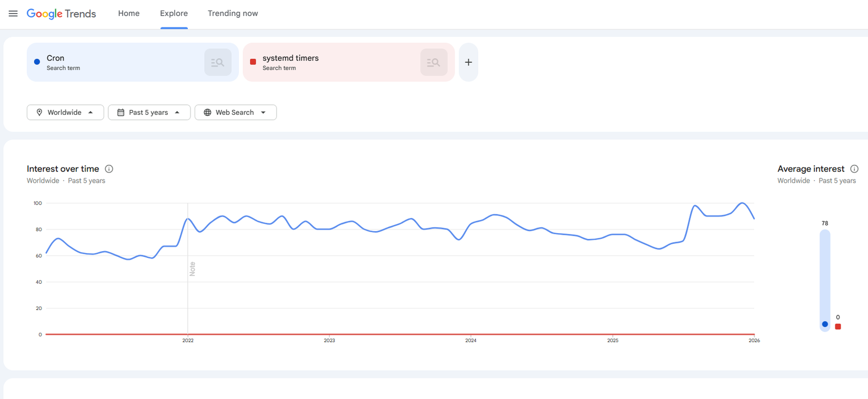868x399 pixels.
Task: Open the Worldwide location dropdown
Action: coord(65,112)
